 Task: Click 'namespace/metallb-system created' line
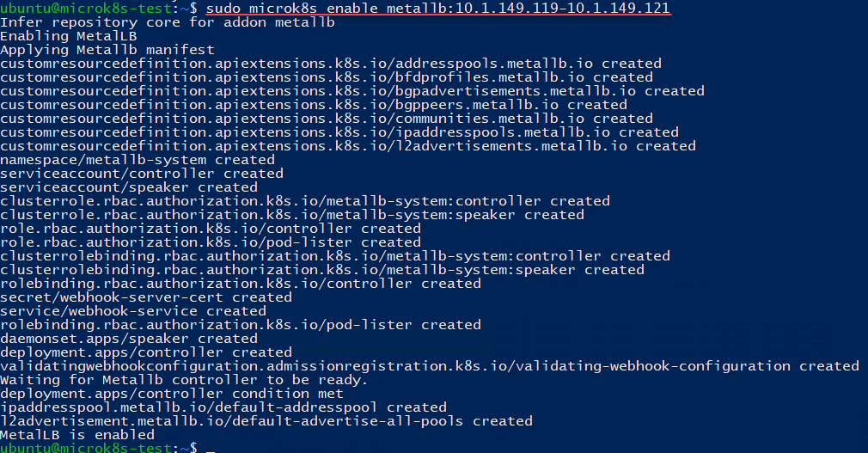(138, 160)
